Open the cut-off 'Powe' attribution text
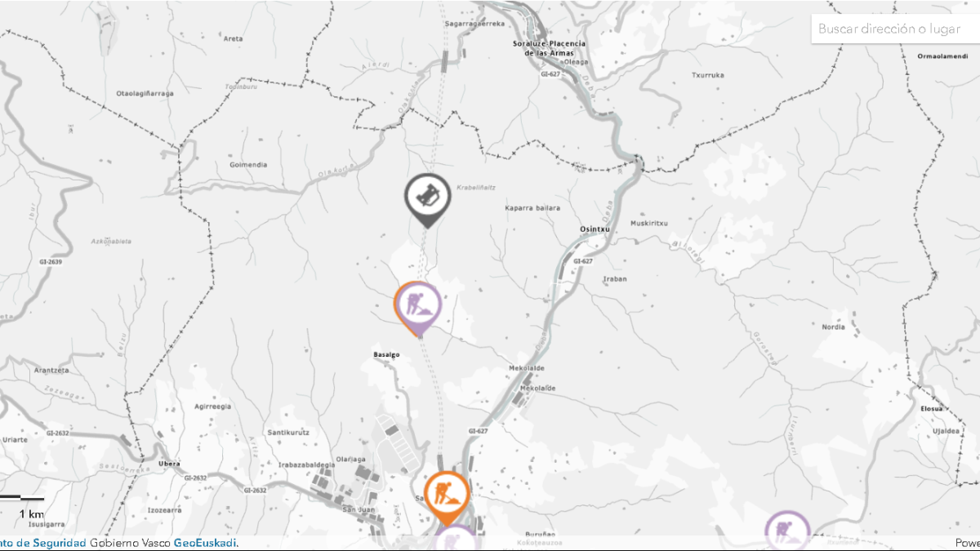 pyautogui.click(x=967, y=543)
